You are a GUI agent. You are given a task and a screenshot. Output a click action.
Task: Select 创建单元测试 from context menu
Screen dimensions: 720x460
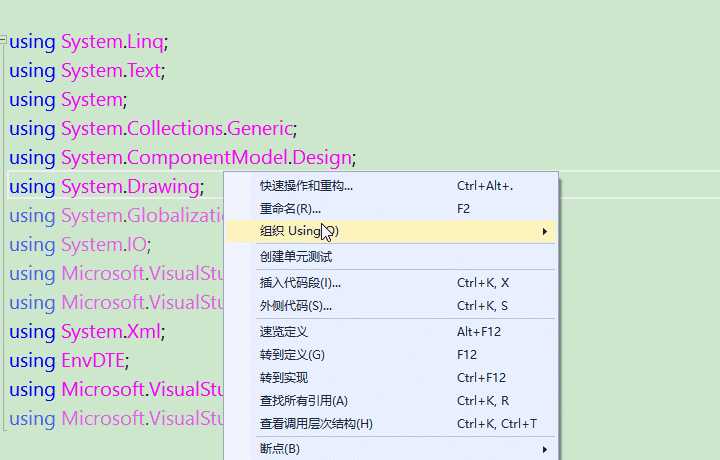(x=391, y=257)
